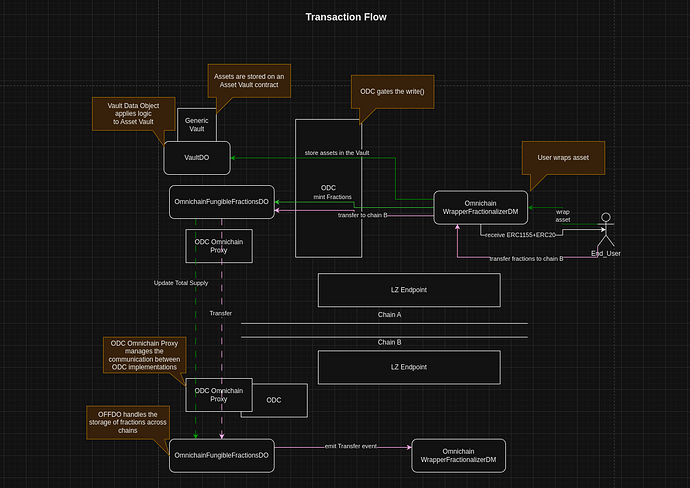
Task: Click the OmnichainFungibleFractionsDO node above ODC Omnichain Proxy
Action: (x=221, y=202)
